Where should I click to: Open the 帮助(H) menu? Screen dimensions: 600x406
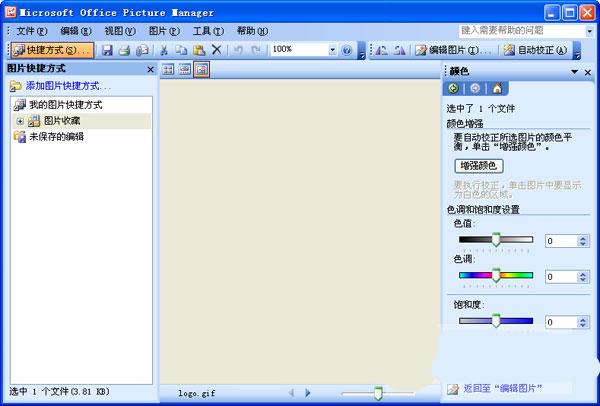pos(253,31)
